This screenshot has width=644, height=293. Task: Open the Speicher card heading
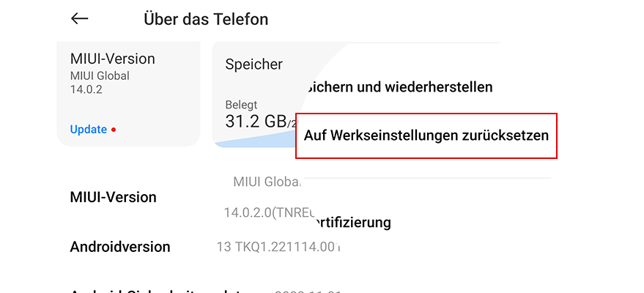(x=254, y=64)
